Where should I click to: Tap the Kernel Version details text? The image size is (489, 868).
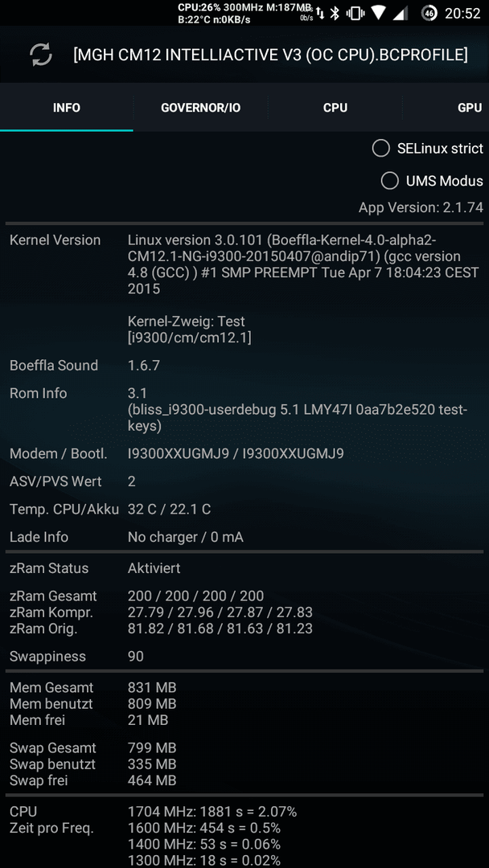click(303, 264)
